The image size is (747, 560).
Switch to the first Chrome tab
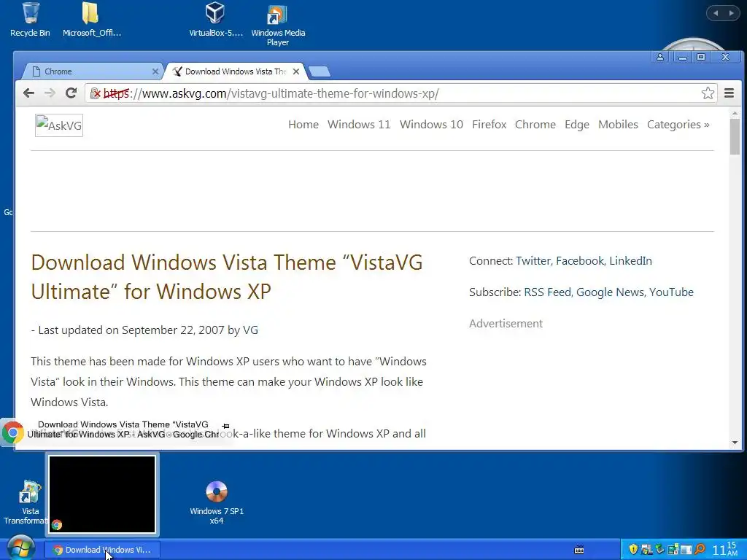tap(93, 71)
